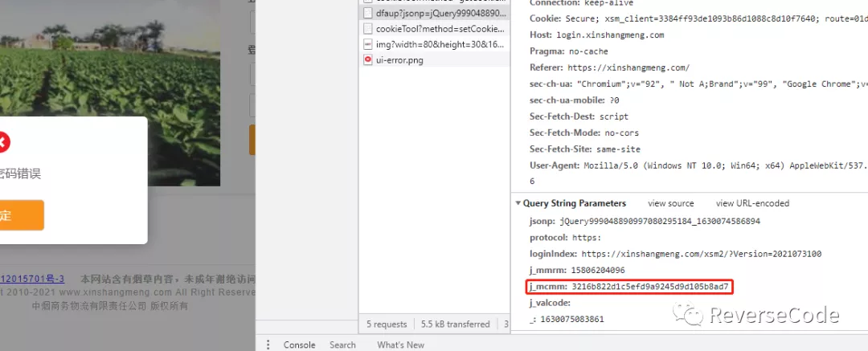Click the orange confirm button in error dialog
Viewport: 868px width, 351px height.
(x=22, y=215)
